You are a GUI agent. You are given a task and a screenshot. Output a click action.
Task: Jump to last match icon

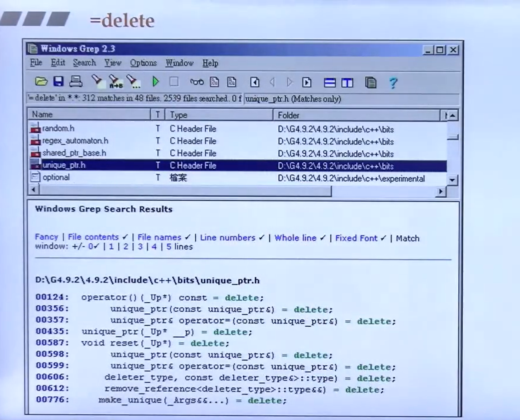point(307,82)
